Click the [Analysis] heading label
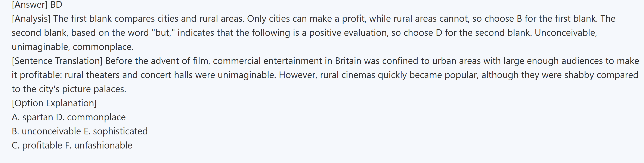 click(x=31, y=19)
